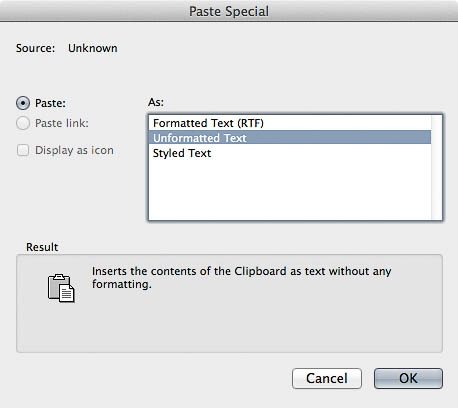
Task: Click the empty area in As list
Action: tap(290, 190)
